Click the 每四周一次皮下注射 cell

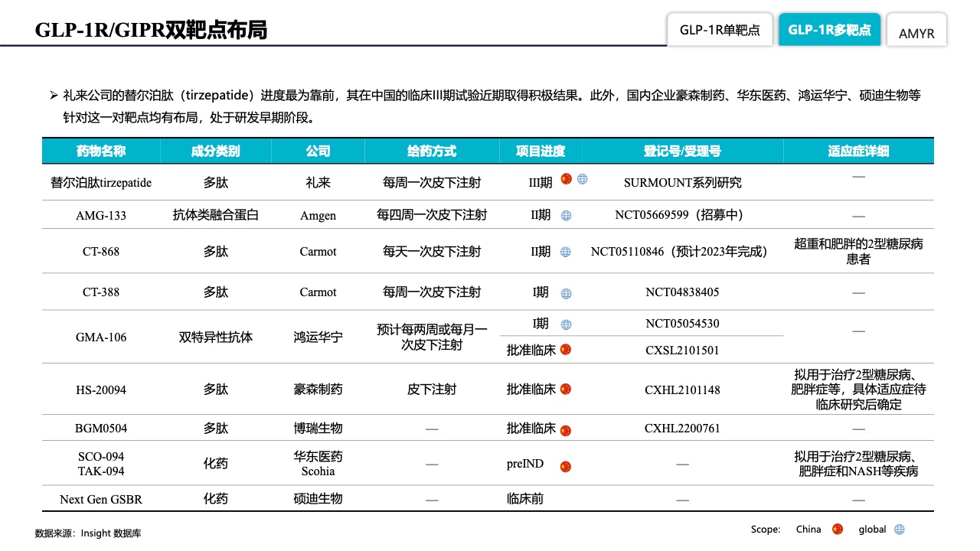click(432, 216)
